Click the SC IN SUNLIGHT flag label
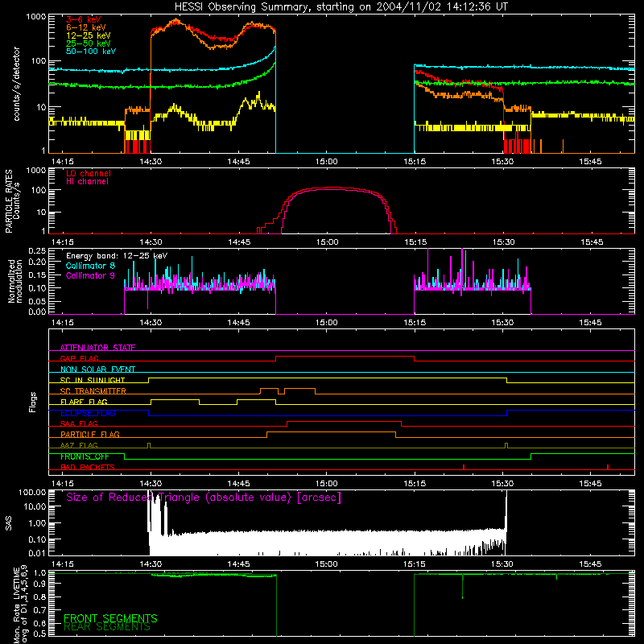Viewport: 644px width, 644px height. coord(93,380)
